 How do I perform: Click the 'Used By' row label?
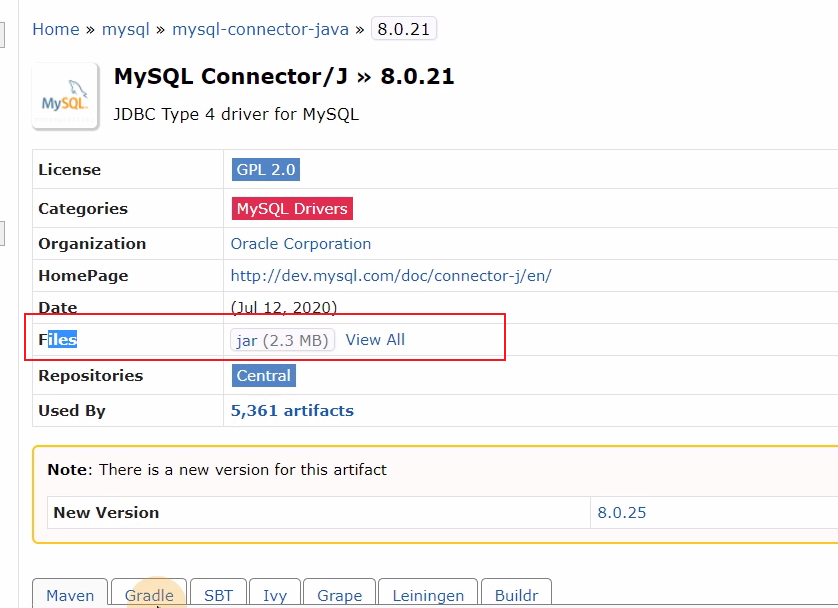coord(72,411)
